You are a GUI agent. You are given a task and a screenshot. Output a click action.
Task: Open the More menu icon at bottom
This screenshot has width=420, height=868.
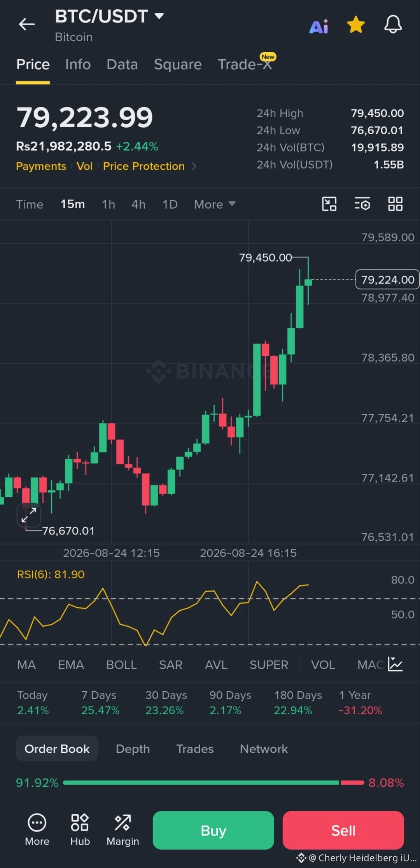(37, 830)
